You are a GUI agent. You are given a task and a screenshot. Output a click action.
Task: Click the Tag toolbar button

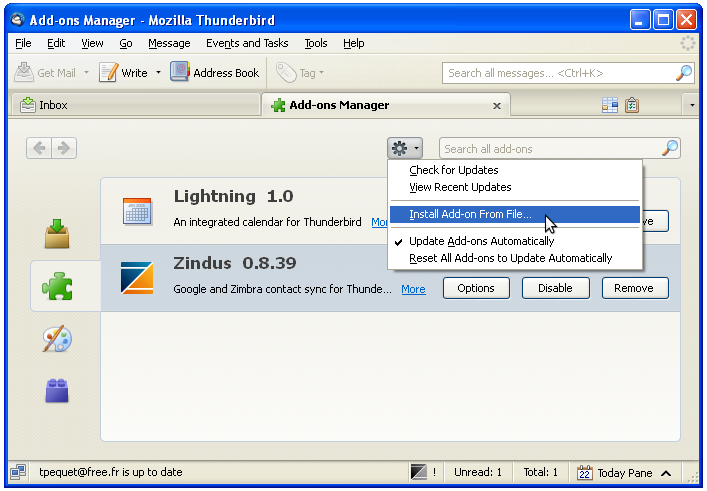tap(296, 73)
